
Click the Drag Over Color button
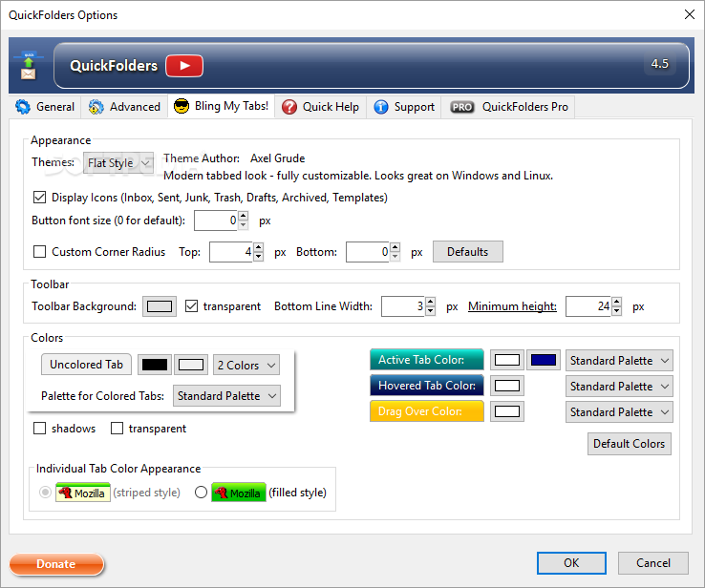(427, 411)
